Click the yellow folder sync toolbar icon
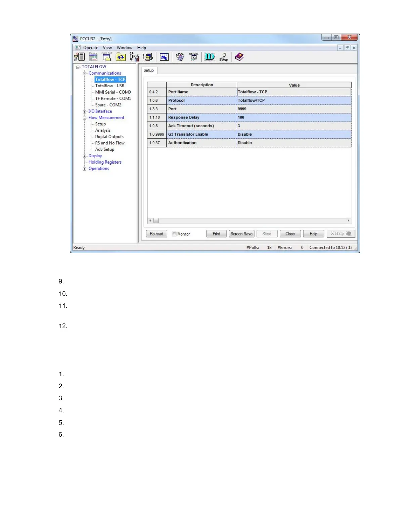This screenshot has width=411, height=532. [x=121, y=57]
